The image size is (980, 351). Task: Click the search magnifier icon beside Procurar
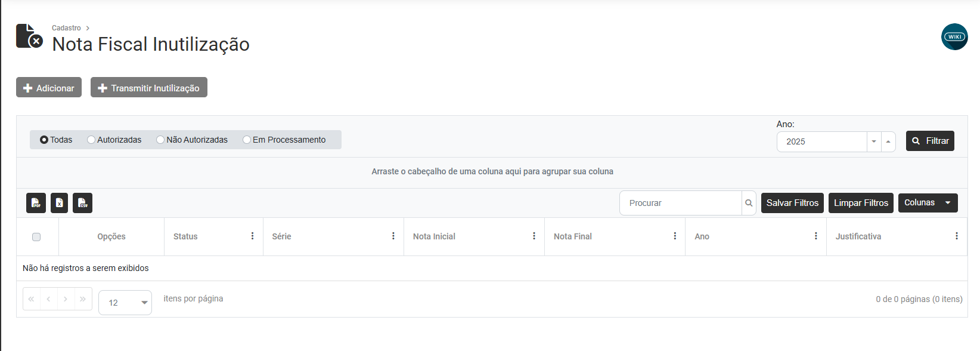point(749,203)
